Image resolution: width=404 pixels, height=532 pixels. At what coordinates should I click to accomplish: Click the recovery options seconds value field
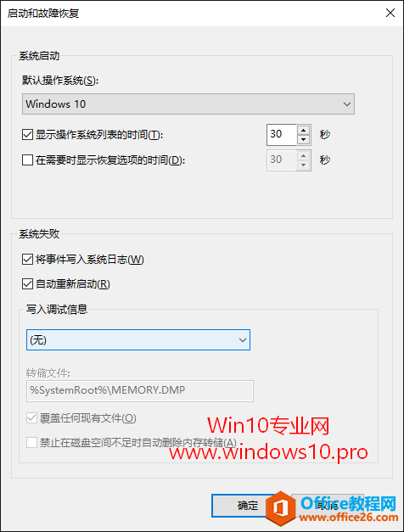pos(282,160)
